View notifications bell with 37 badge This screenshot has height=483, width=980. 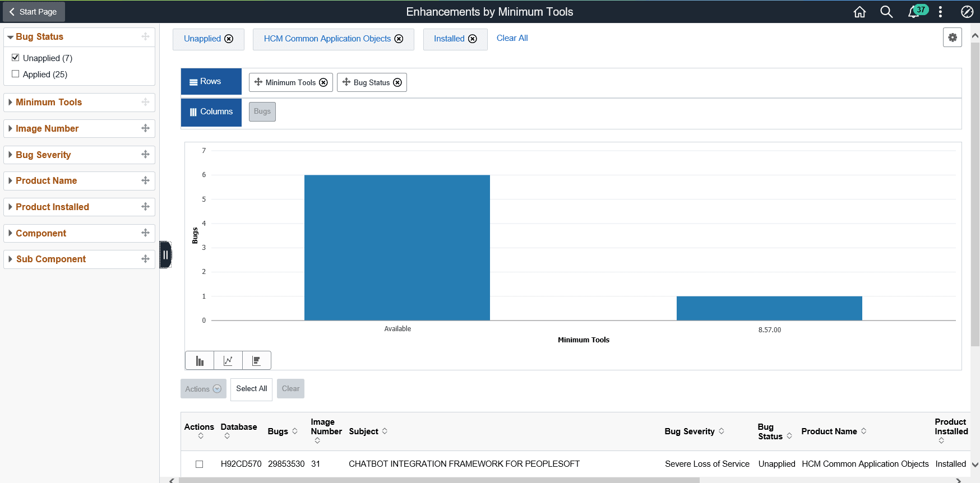917,11
